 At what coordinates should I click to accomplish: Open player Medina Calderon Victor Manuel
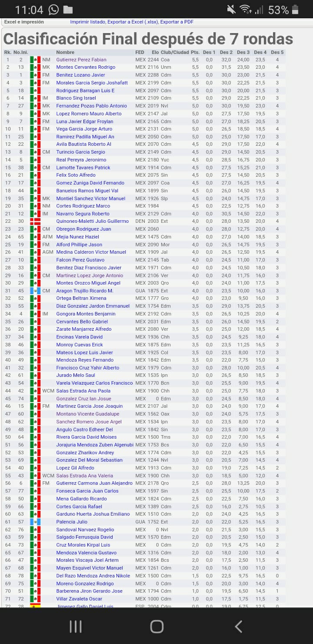click(x=91, y=252)
